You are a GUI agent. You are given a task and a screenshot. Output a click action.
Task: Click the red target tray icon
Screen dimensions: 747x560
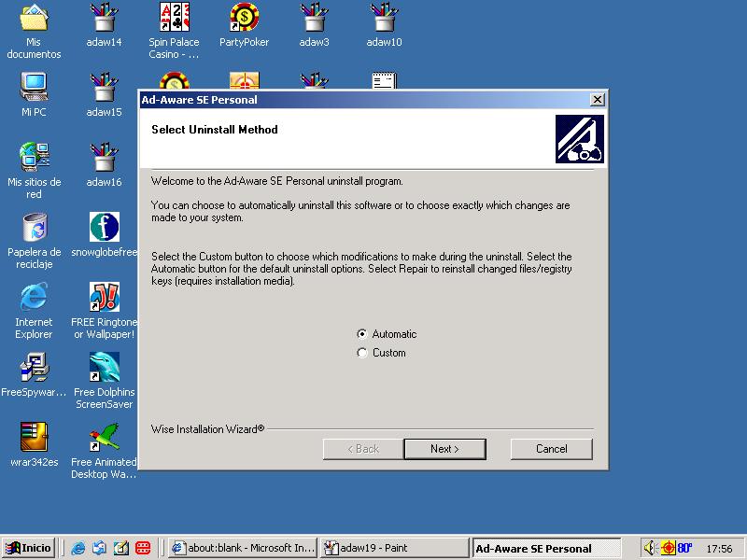668,548
